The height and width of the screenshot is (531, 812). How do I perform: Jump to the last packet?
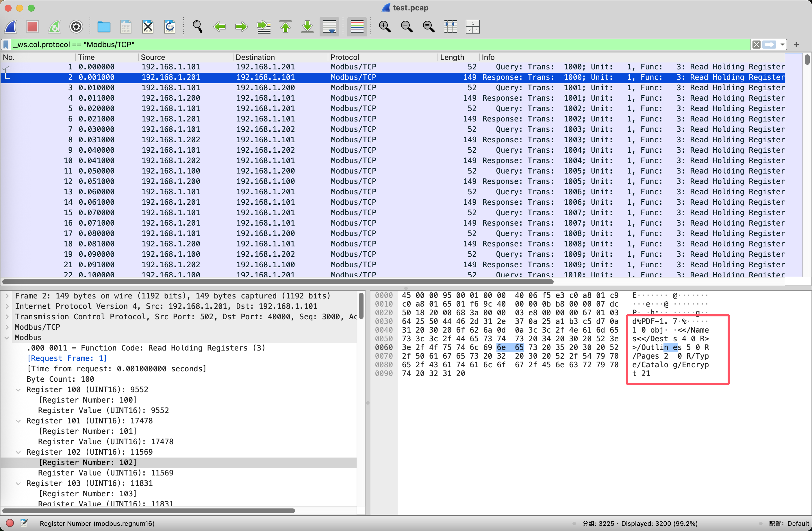click(307, 27)
